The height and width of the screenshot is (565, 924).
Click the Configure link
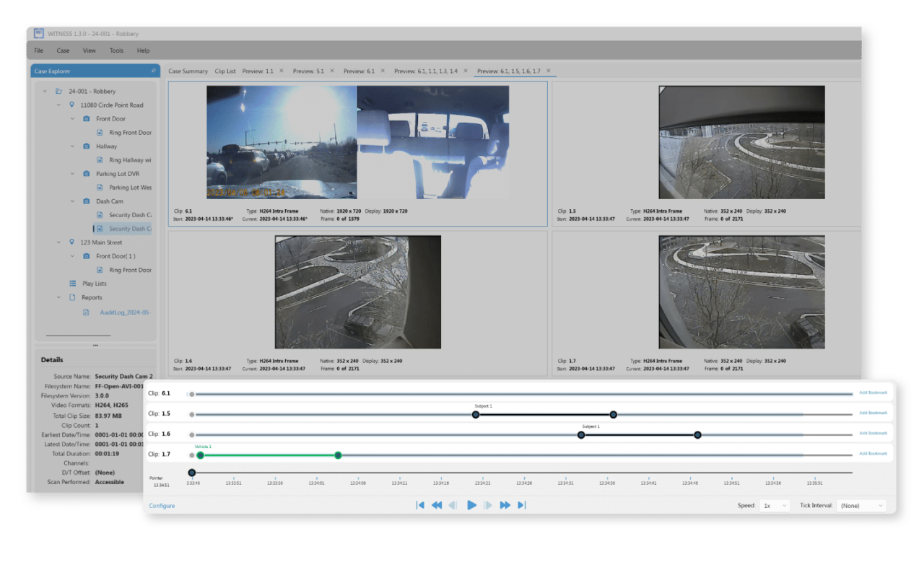pyautogui.click(x=162, y=505)
